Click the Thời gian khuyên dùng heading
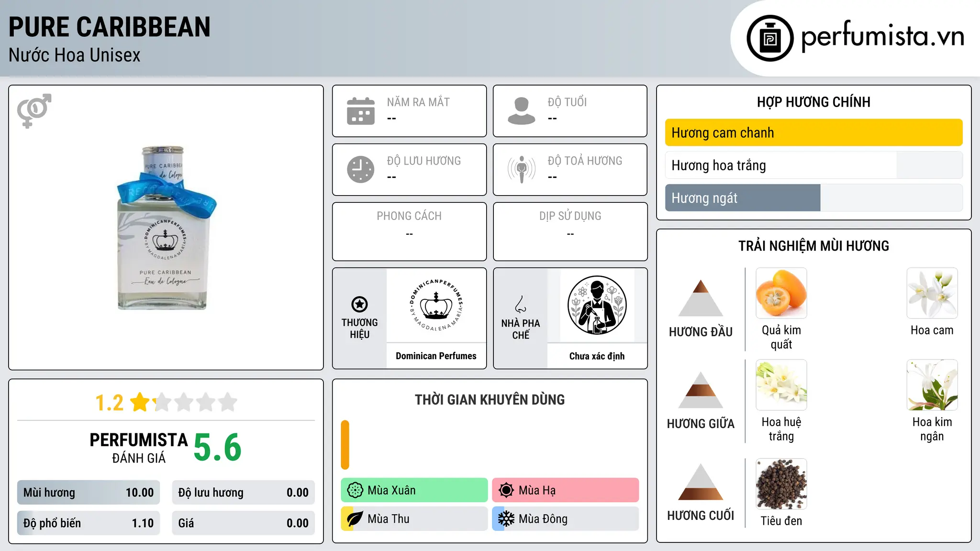 pos(490,399)
